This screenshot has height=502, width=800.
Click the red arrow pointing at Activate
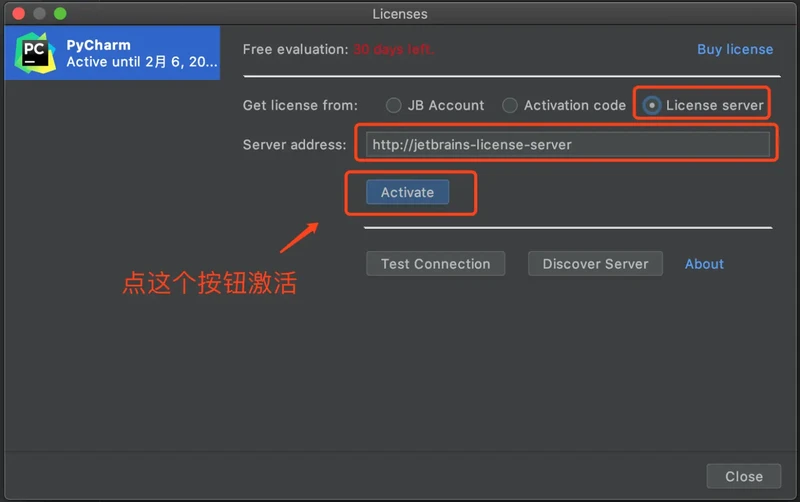299,237
